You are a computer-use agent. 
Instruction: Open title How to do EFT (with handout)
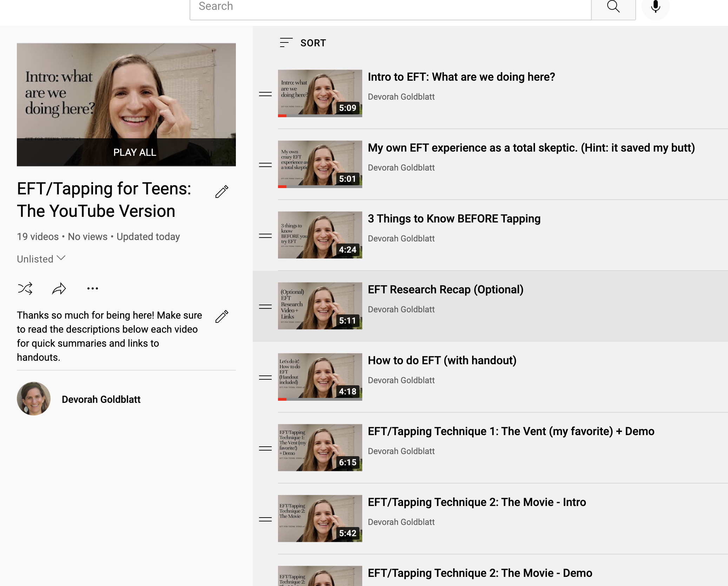click(x=442, y=360)
